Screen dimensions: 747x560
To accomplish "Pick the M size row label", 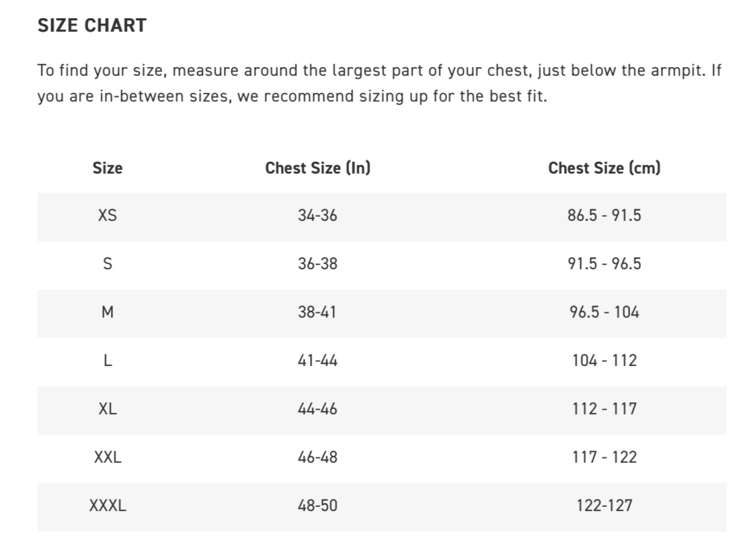I will click(107, 312).
